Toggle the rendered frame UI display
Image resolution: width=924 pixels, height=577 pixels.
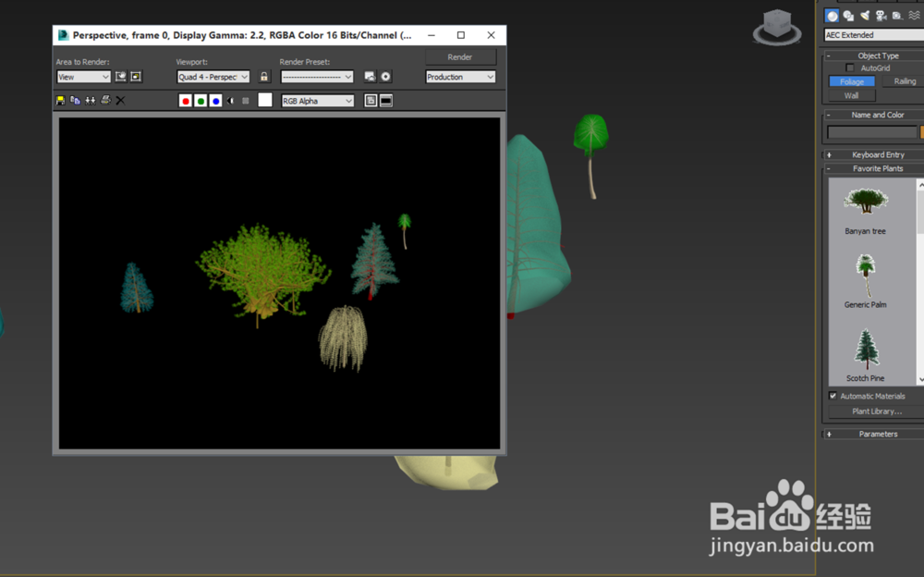386,101
